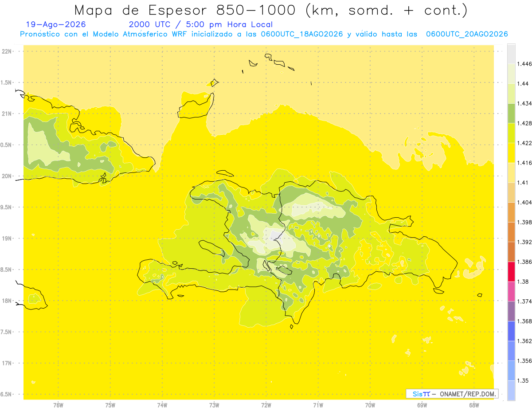The width and height of the screenshot is (532, 411).
Task: Click the legend value 1.446
Action: click(x=524, y=64)
